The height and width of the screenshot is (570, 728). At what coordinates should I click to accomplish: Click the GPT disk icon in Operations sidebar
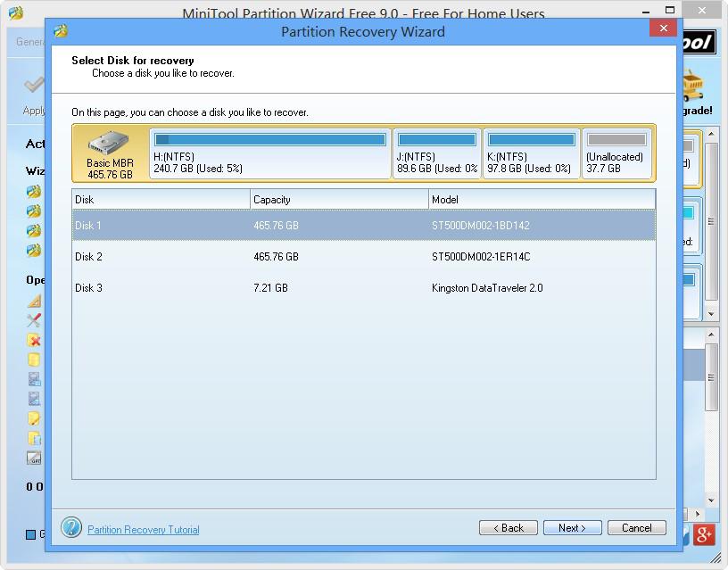coord(34,458)
